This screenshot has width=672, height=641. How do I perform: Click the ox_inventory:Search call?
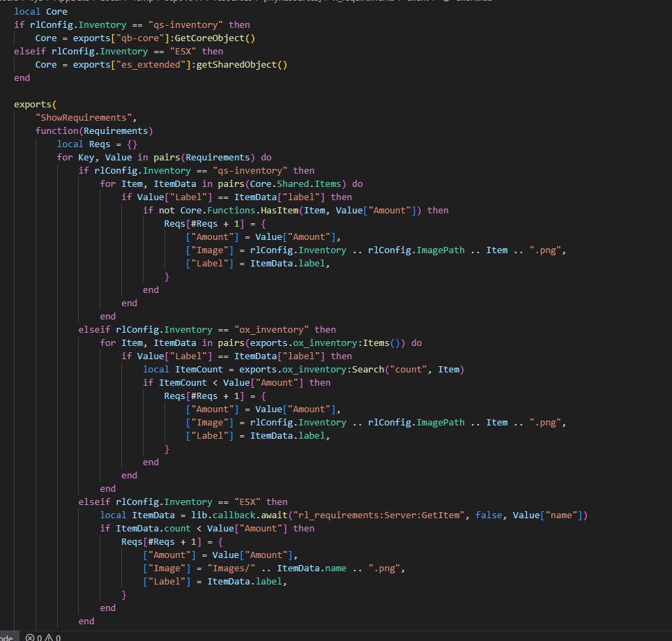tap(333, 370)
